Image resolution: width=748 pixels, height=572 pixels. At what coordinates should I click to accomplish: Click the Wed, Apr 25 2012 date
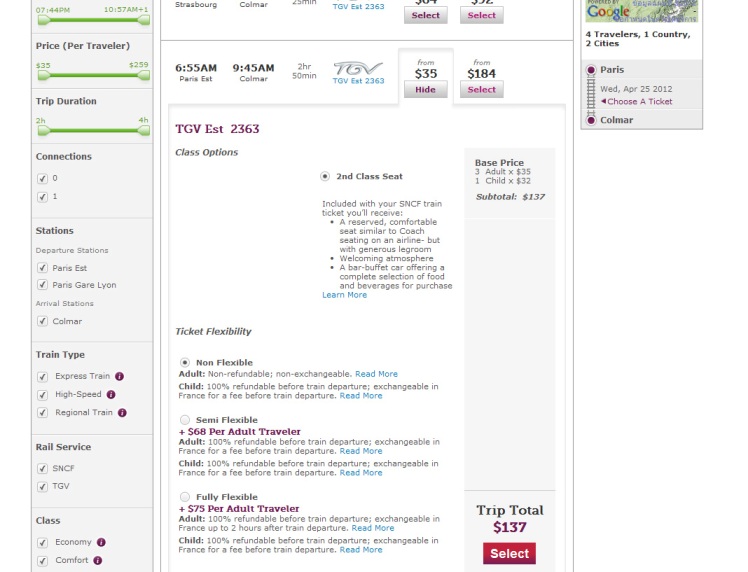tap(636, 89)
